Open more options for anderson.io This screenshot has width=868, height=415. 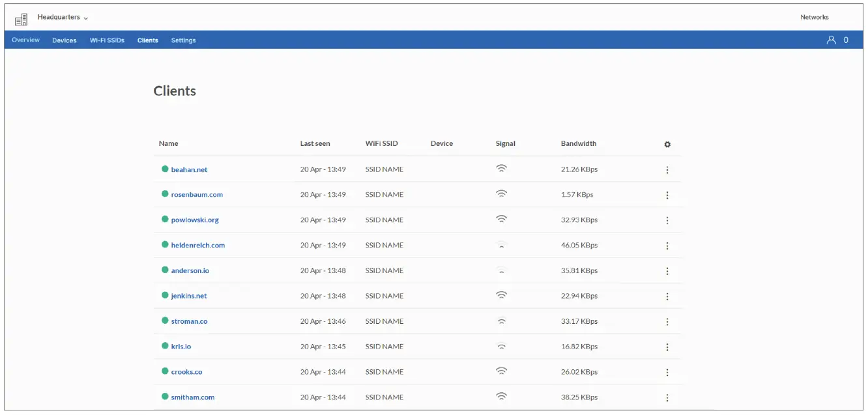pyautogui.click(x=667, y=271)
